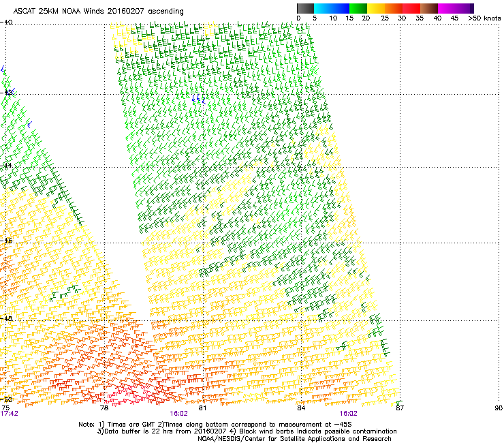This screenshot has height=443, width=504.
Task: Click the '>50 knots' legend label
Action: (484, 18)
